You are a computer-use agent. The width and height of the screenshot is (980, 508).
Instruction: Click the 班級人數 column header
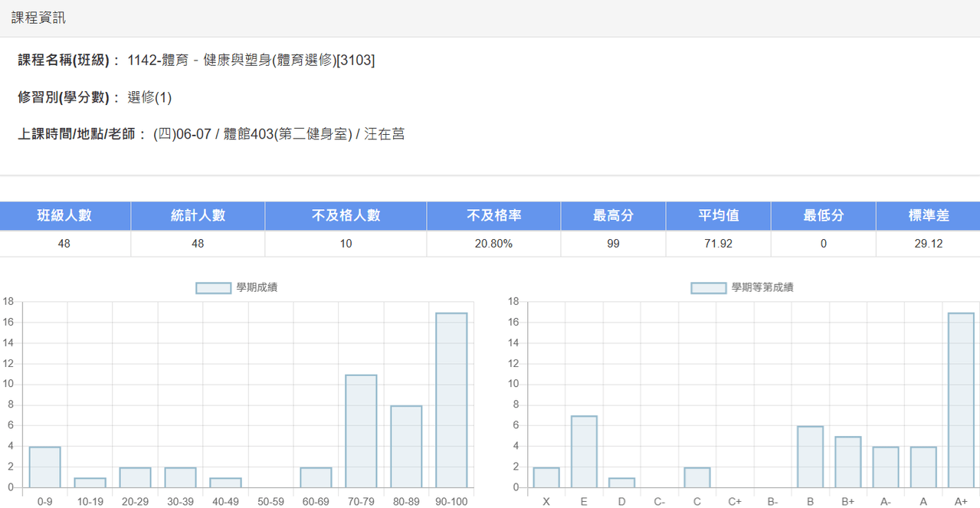point(65,216)
